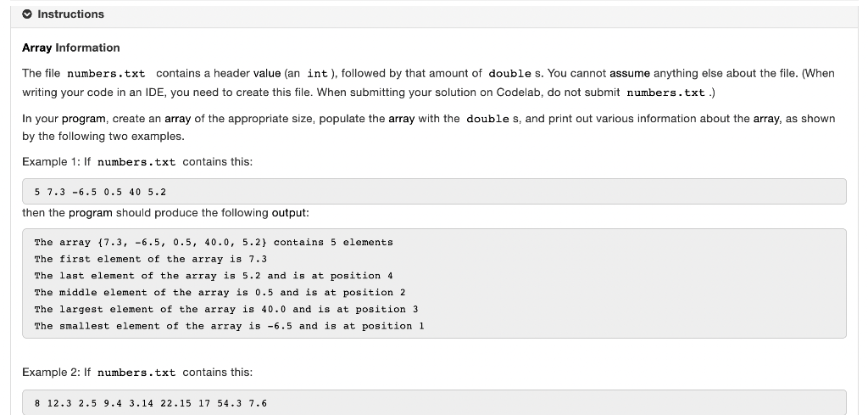Viewport: 868px width, 415px height.
Task: Click 'then the program should produce' sentence
Action: [165, 213]
